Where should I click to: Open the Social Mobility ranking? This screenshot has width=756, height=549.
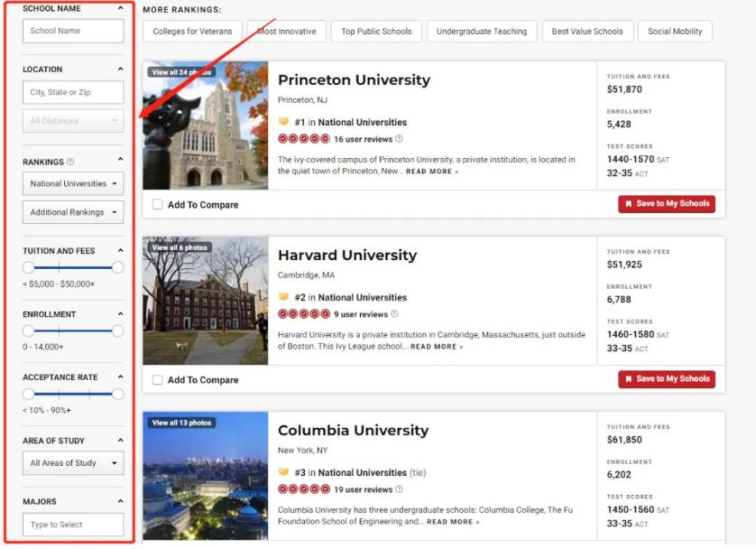pos(675,32)
